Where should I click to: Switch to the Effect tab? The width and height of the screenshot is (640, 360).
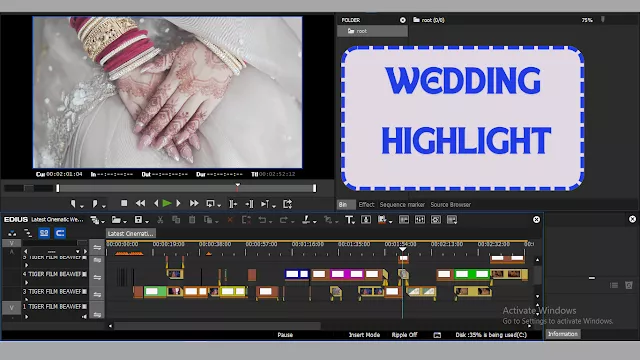[x=366, y=204]
